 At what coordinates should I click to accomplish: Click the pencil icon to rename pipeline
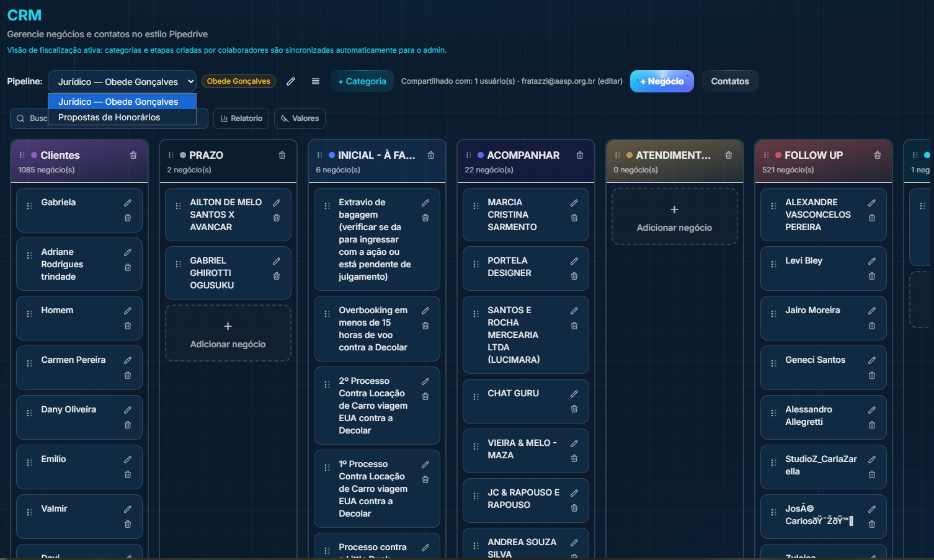point(291,81)
